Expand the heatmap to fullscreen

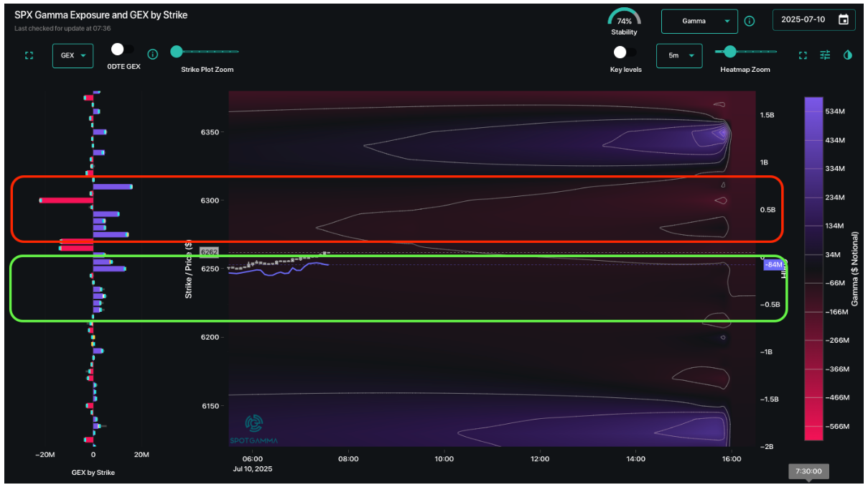click(x=803, y=55)
